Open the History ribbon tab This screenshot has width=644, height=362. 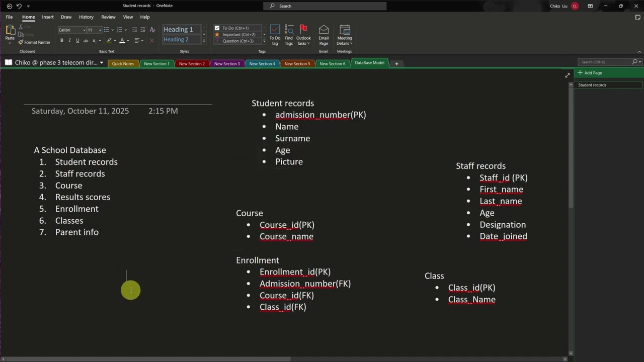click(86, 17)
